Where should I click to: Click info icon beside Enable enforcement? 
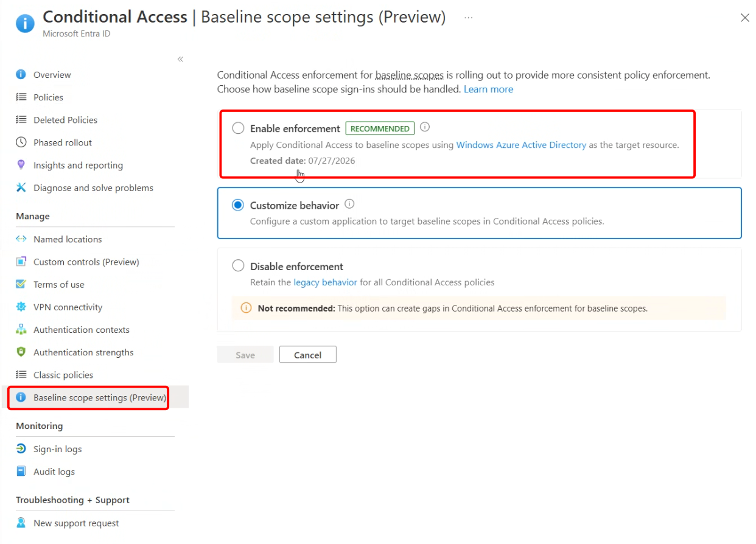pos(425,127)
